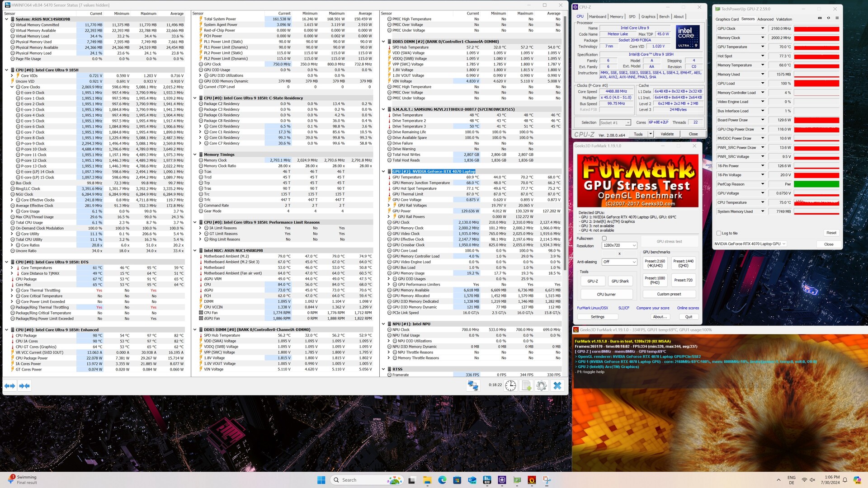Click the GPU Load red graph bar in GPU-Z
868x488 pixels.
[x=816, y=84]
